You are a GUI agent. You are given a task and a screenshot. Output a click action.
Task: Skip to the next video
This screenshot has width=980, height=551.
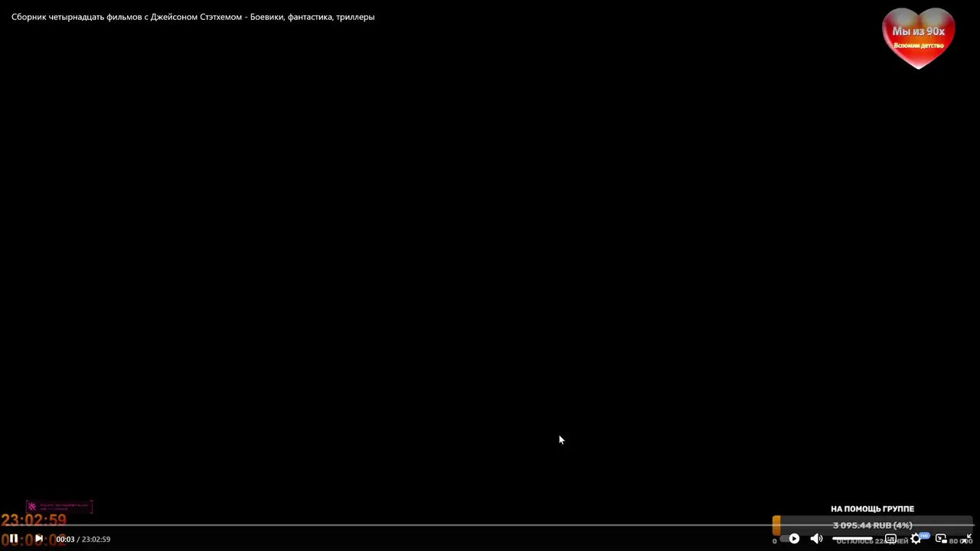pyautogui.click(x=39, y=539)
